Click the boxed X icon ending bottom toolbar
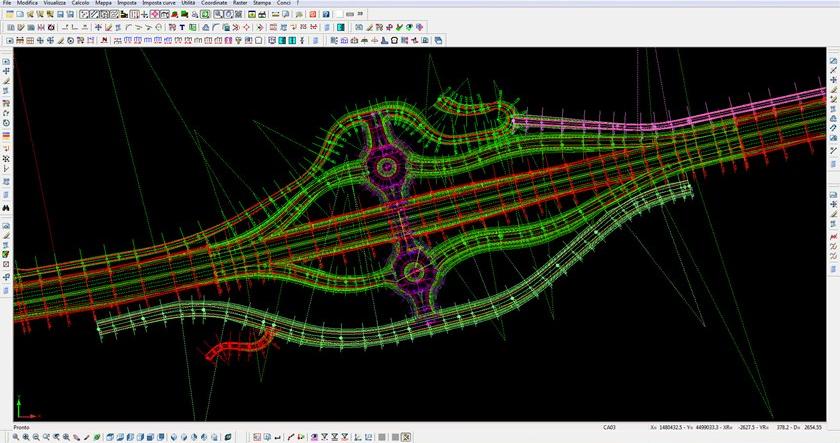 (x=407, y=437)
